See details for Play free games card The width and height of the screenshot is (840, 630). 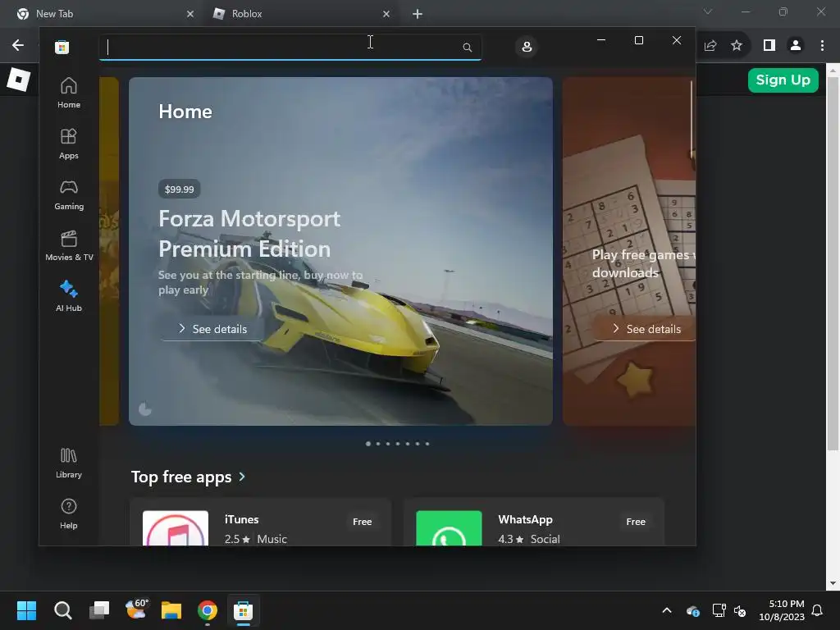click(646, 329)
